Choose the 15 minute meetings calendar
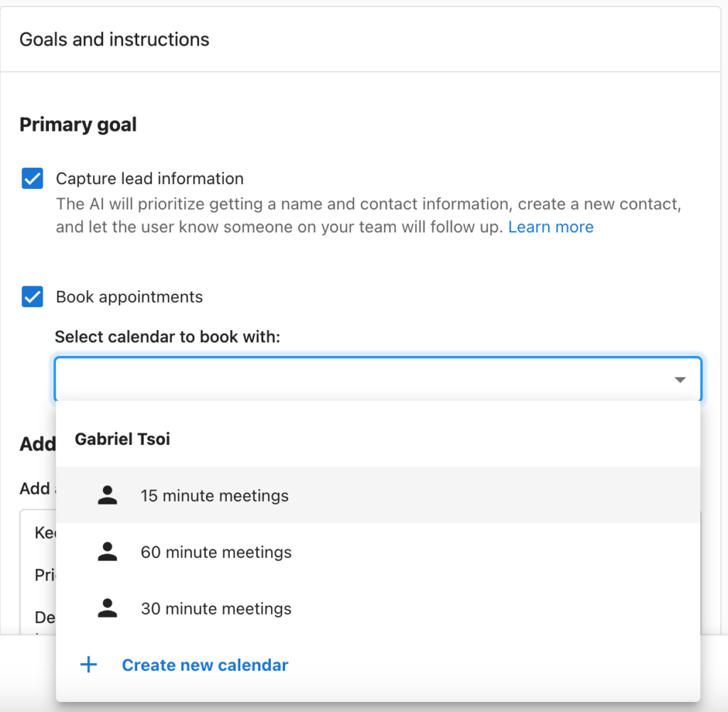 pyautogui.click(x=215, y=495)
